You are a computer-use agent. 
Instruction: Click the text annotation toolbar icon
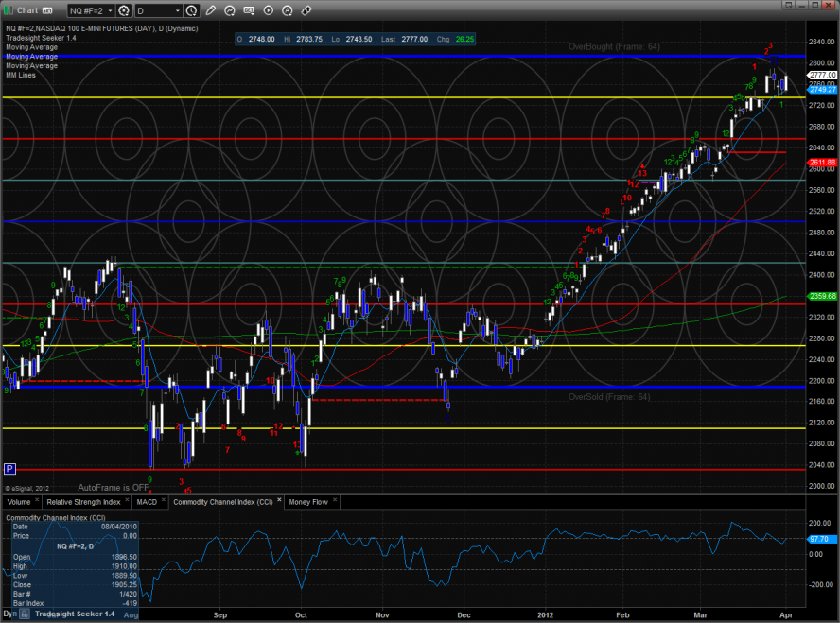tap(250, 10)
